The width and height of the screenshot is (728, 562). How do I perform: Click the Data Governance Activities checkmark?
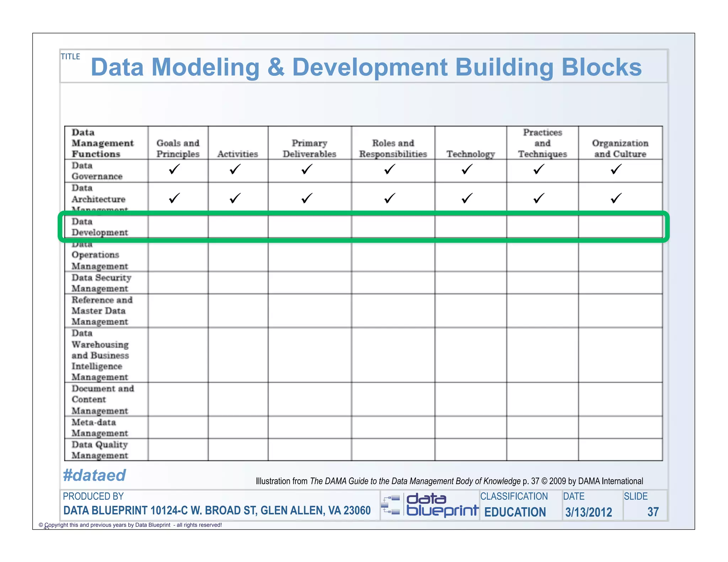[235, 169]
